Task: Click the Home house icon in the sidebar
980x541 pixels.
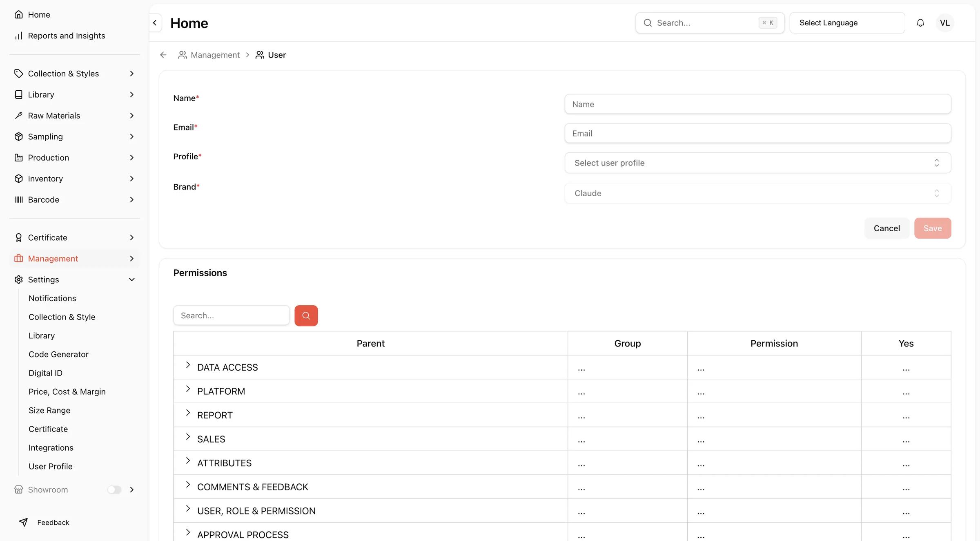Action: pos(19,15)
